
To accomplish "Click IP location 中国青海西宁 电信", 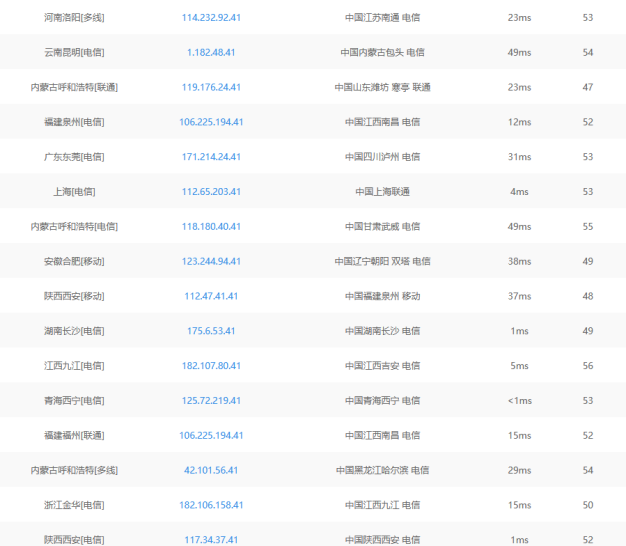I will (382, 400).
